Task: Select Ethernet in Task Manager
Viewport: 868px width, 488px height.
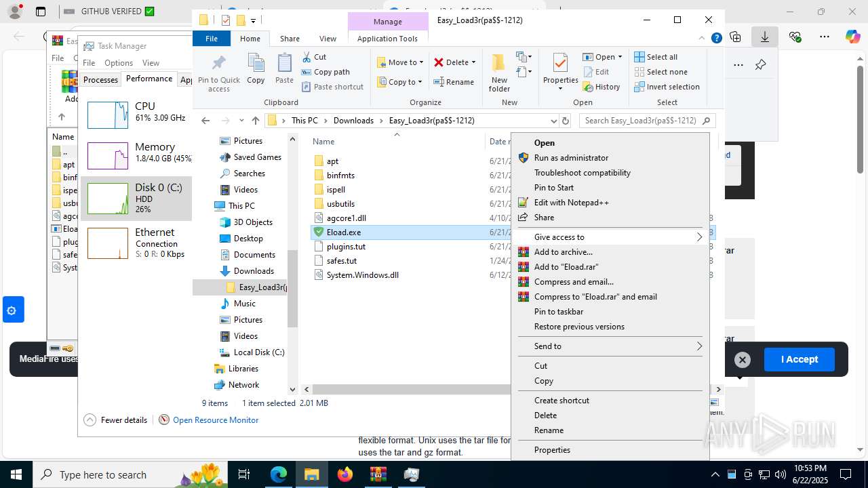Action: click(x=136, y=243)
